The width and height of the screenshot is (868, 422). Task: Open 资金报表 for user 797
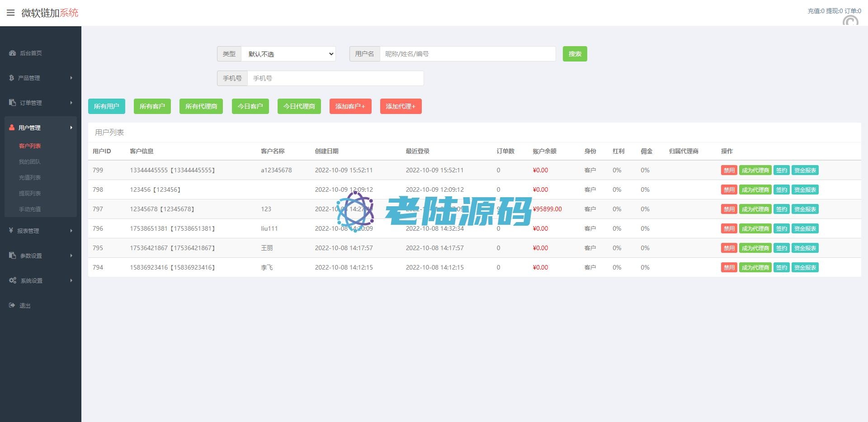(x=805, y=209)
